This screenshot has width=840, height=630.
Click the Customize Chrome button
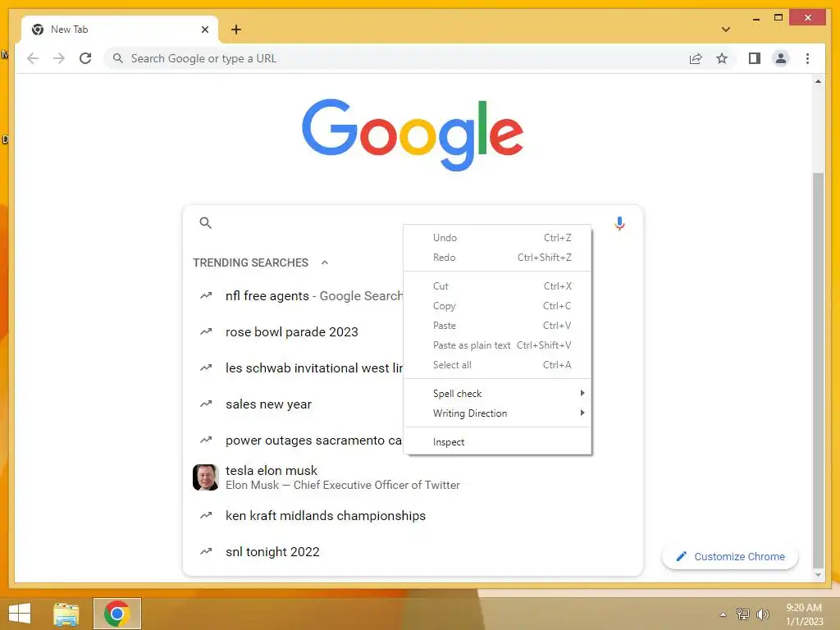pyautogui.click(x=729, y=557)
